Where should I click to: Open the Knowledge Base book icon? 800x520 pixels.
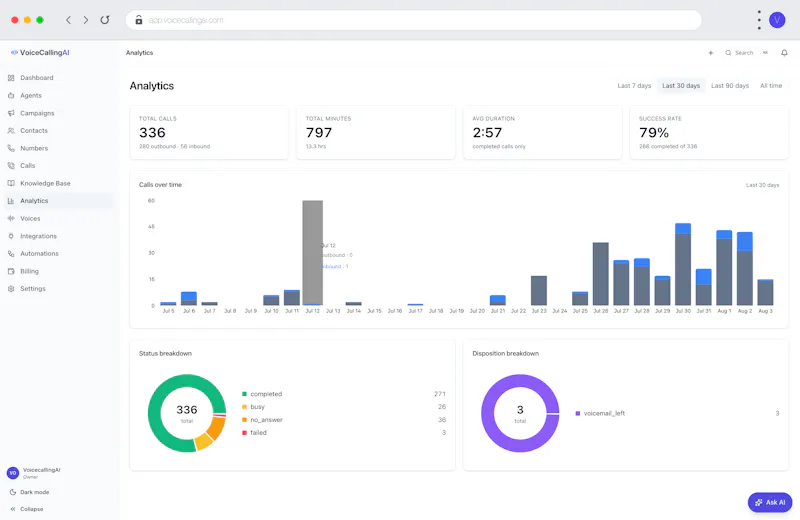(11, 183)
